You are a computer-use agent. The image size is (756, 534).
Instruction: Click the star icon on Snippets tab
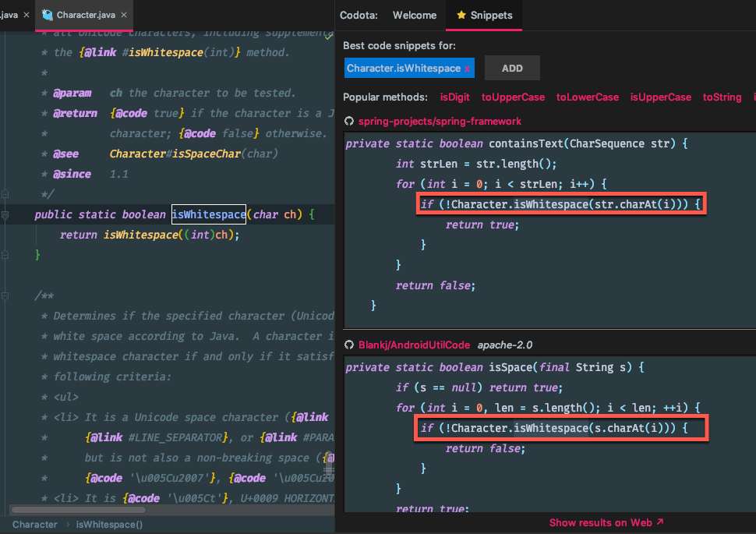[461, 15]
